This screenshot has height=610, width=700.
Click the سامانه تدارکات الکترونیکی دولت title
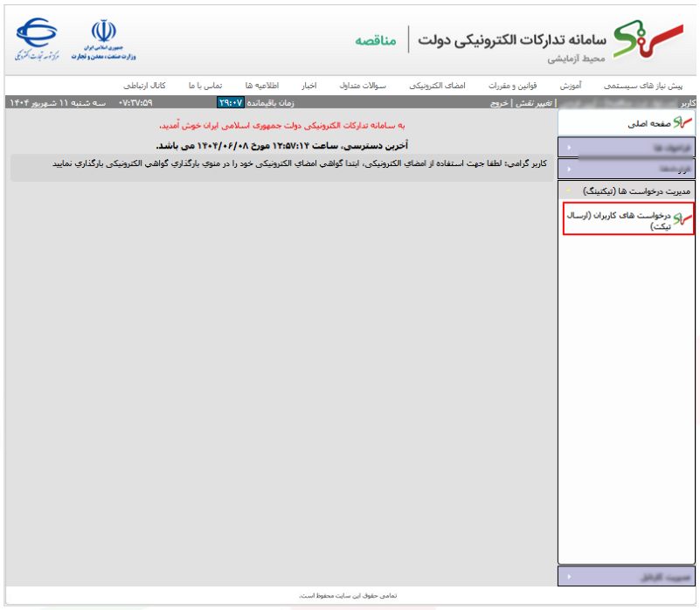tap(512, 39)
